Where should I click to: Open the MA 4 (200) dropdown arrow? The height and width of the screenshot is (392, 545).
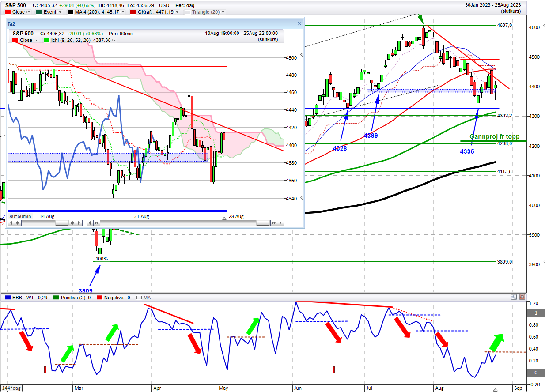click(124, 12)
